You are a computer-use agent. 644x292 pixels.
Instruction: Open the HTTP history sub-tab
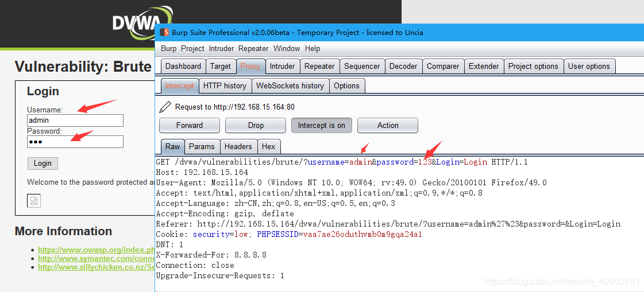[225, 85]
